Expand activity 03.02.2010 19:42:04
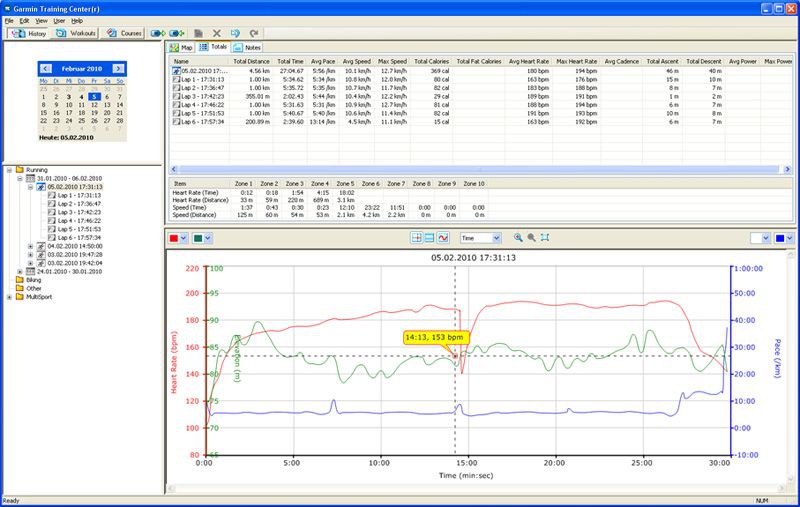 [x=31, y=263]
